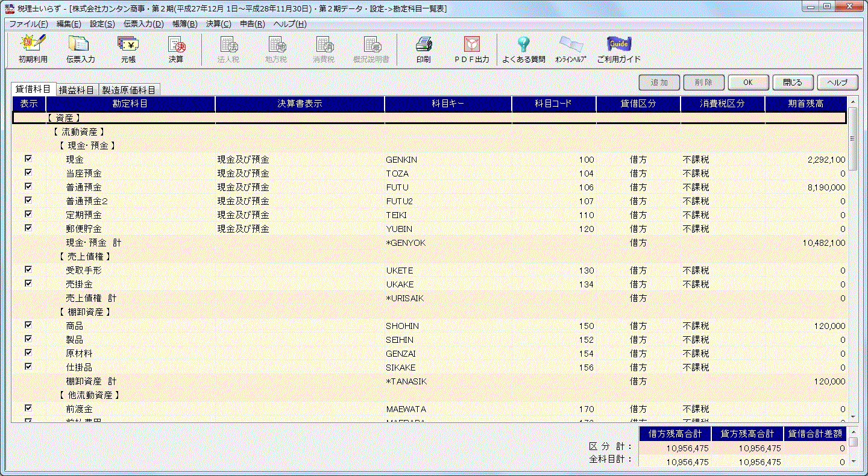The height and width of the screenshot is (476, 868).
Task: Click the OK button
Action: [748, 83]
